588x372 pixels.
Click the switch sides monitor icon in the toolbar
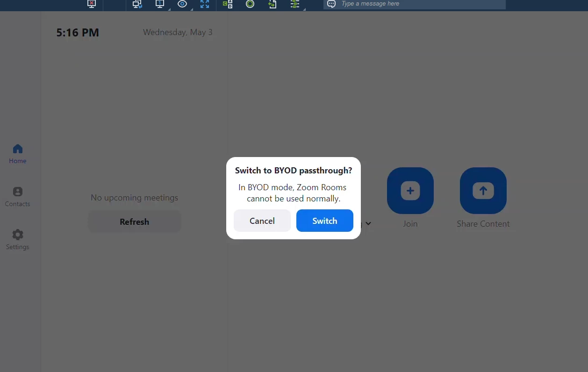click(137, 4)
